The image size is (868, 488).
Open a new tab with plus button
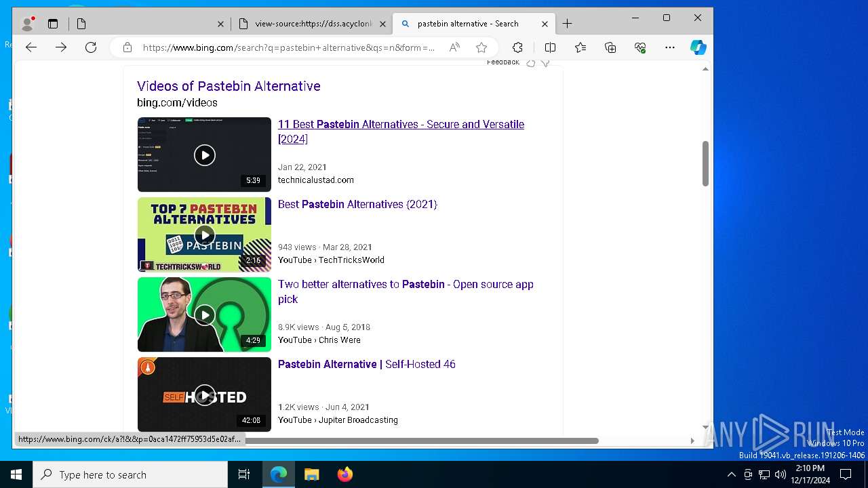pos(568,24)
